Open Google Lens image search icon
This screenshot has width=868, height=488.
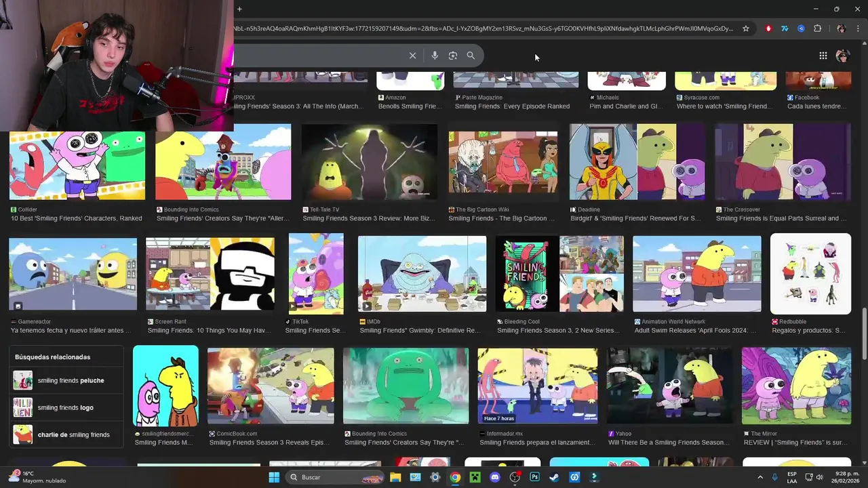pyautogui.click(x=453, y=56)
